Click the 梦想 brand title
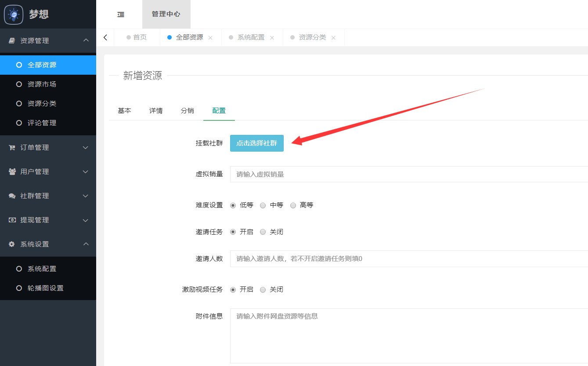Screen dimensions: 588x366 (39, 14)
